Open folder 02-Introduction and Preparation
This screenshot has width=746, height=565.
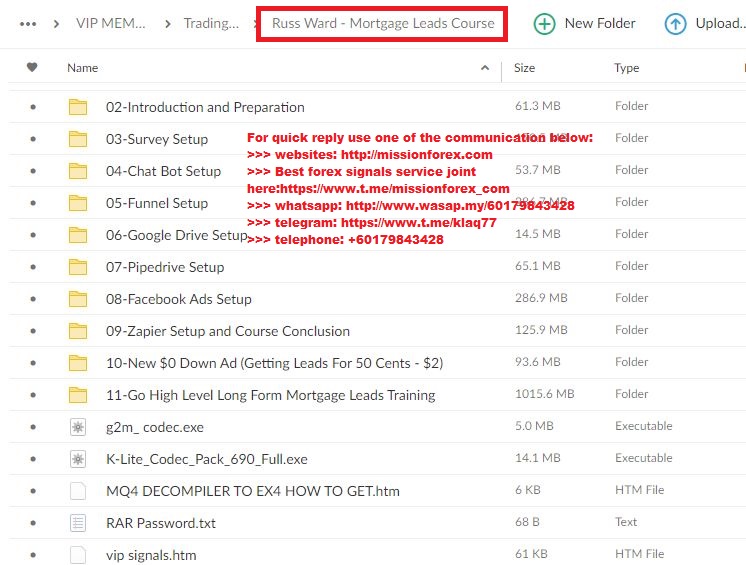[x=205, y=107]
